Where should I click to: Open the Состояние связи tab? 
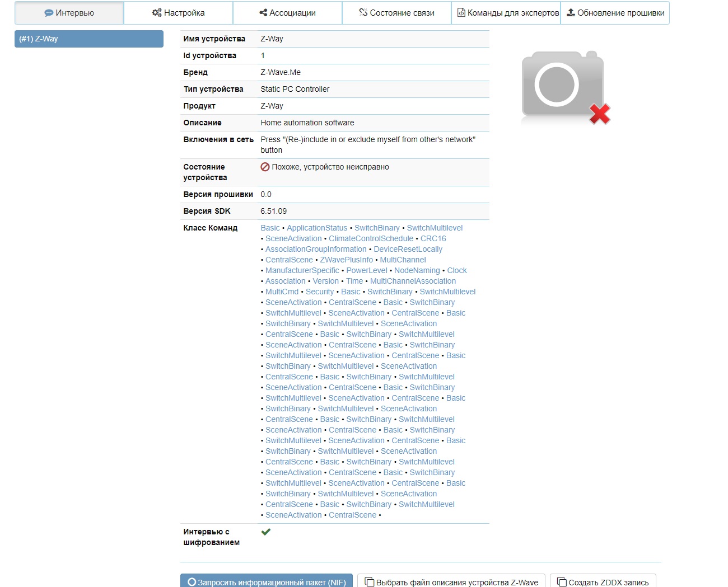(396, 13)
